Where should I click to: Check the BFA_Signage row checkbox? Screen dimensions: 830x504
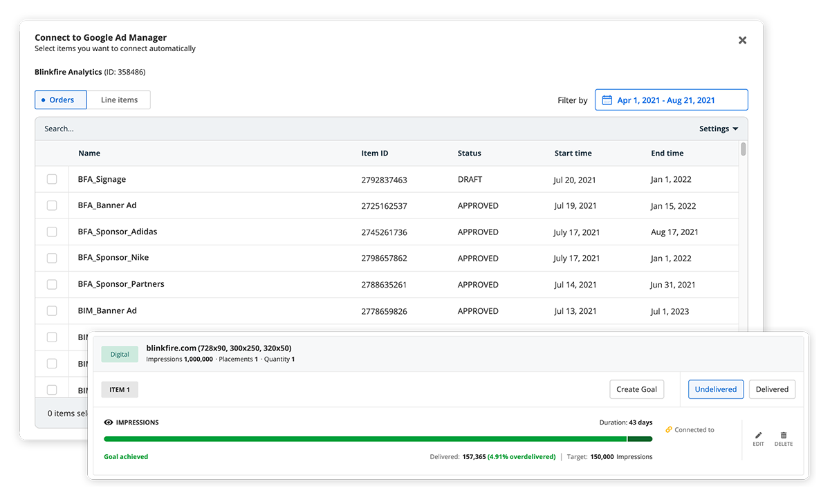pyautogui.click(x=52, y=180)
